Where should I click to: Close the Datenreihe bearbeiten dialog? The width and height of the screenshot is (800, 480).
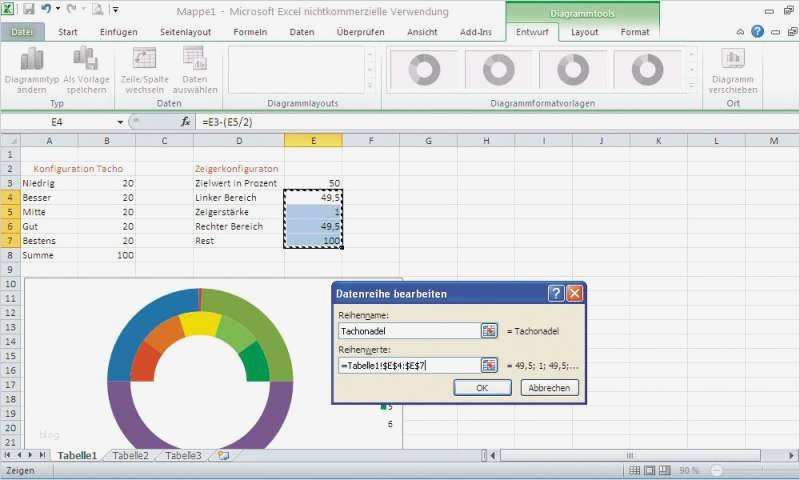(574, 293)
